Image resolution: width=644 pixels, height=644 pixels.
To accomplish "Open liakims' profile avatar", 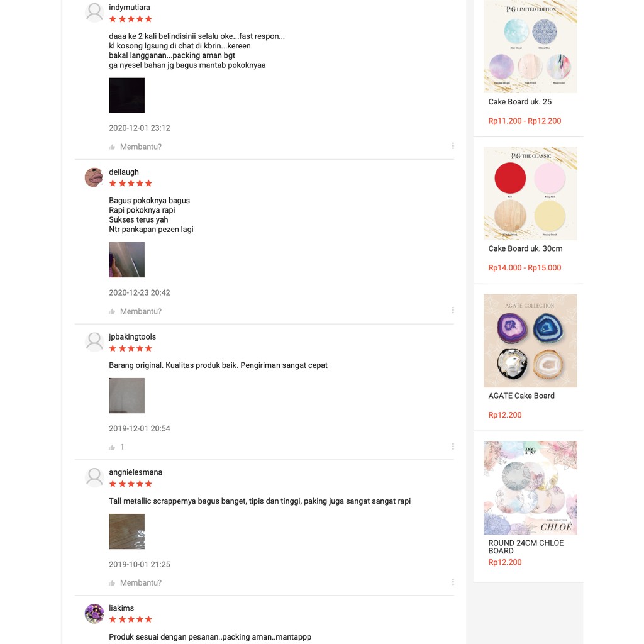I will [94, 613].
